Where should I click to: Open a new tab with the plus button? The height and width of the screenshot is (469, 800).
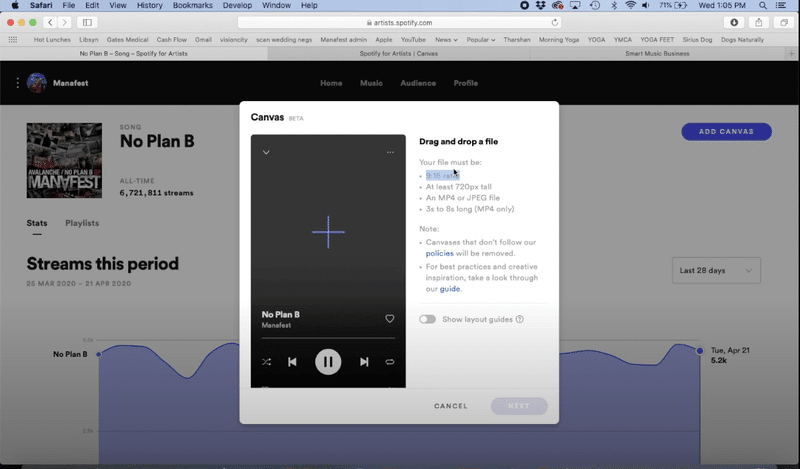pos(791,54)
